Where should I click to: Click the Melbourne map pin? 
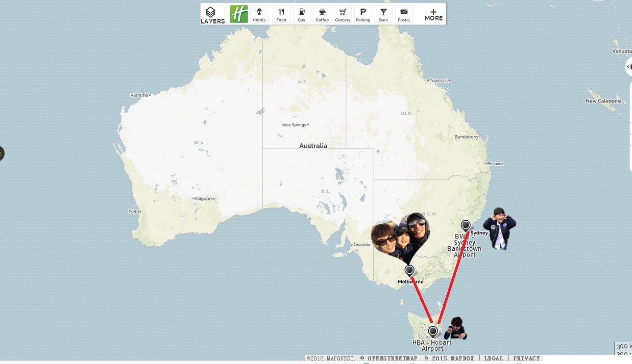click(x=409, y=270)
